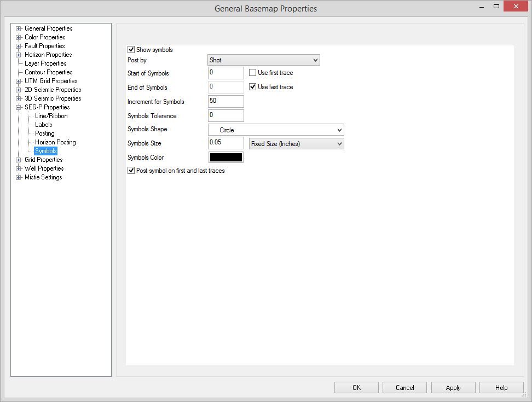Enable the Use first trace checkbox
The image size is (532, 402).
click(x=253, y=73)
